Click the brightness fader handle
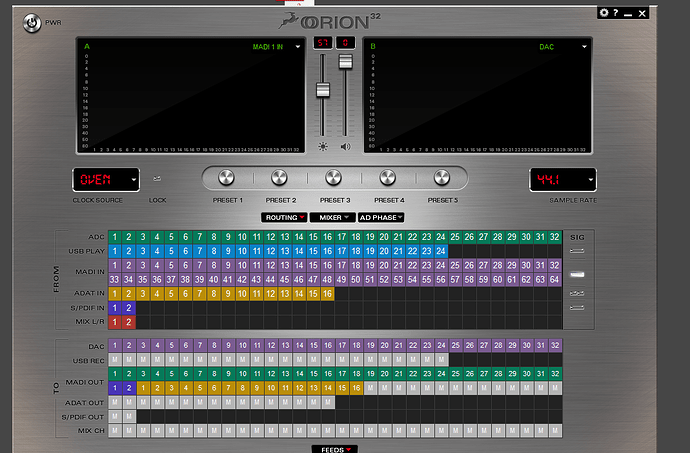The height and width of the screenshot is (453, 690). click(323, 90)
